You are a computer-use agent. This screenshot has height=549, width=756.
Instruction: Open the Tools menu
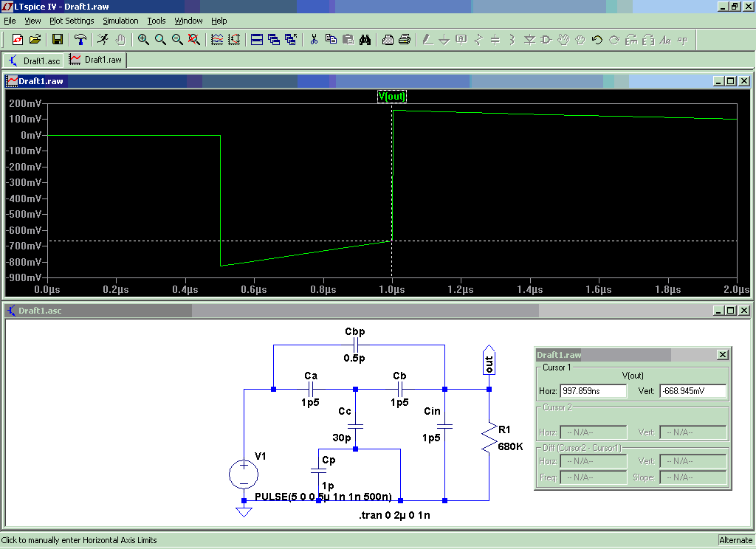click(157, 21)
